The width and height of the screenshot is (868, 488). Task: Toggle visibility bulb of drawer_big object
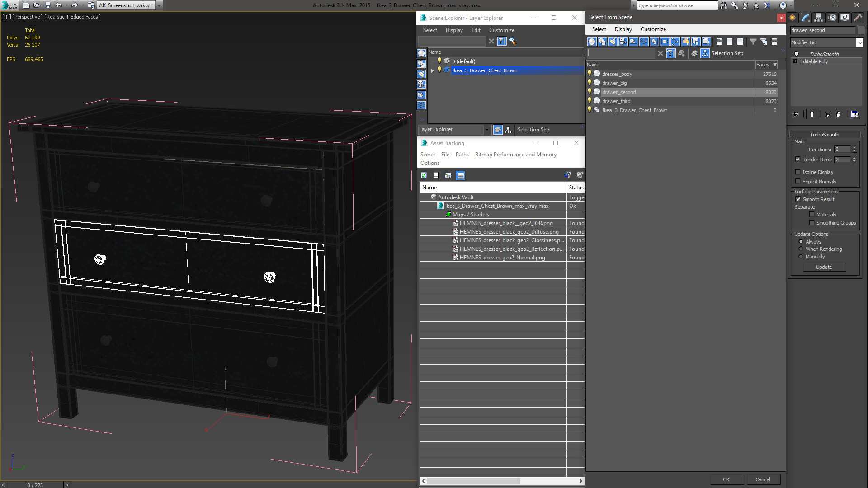point(589,83)
